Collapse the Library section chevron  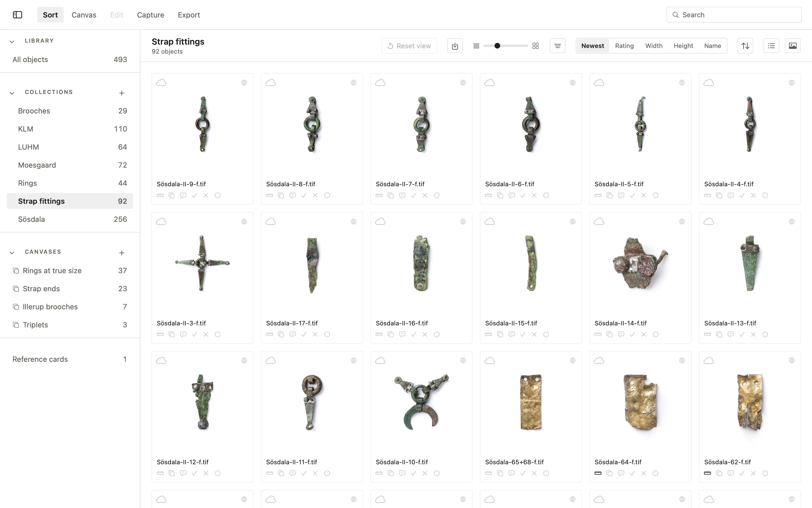pyautogui.click(x=12, y=42)
